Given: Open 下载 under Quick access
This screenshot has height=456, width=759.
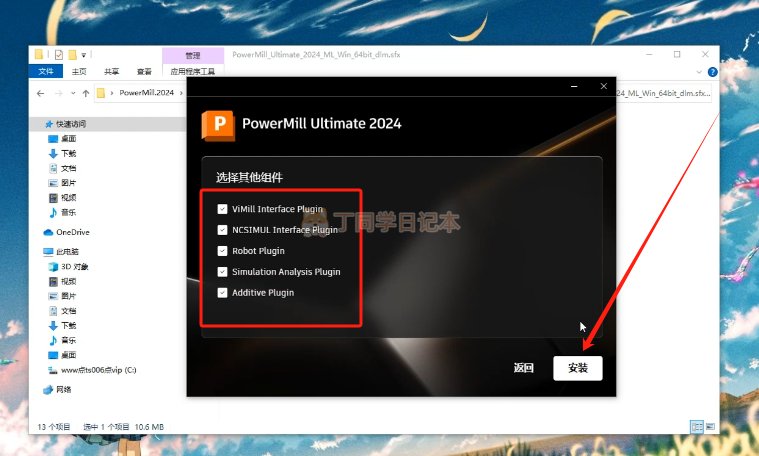Looking at the screenshot, I should point(68,153).
